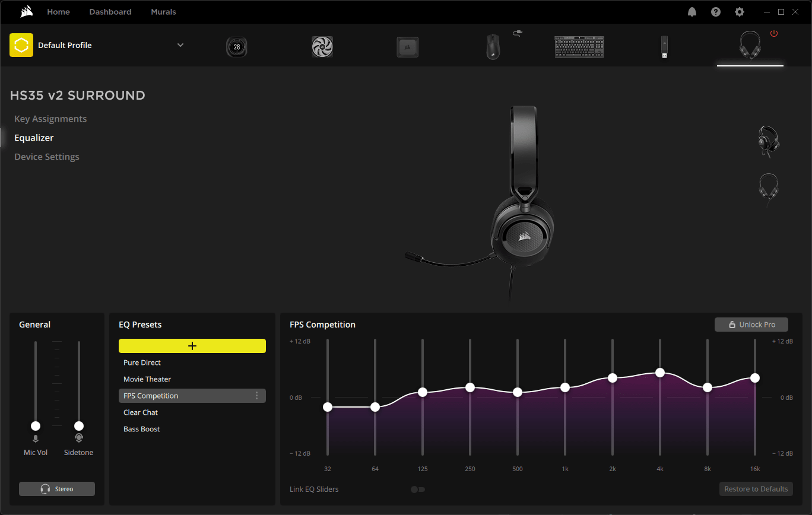
Task: Select the FPS Competition preset
Action: [x=192, y=396]
